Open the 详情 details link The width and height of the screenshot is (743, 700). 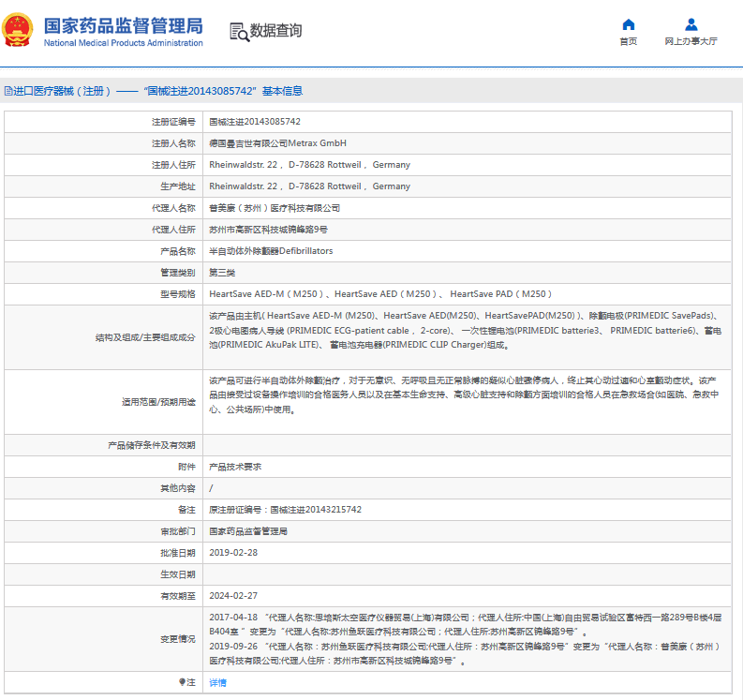point(218,682)
